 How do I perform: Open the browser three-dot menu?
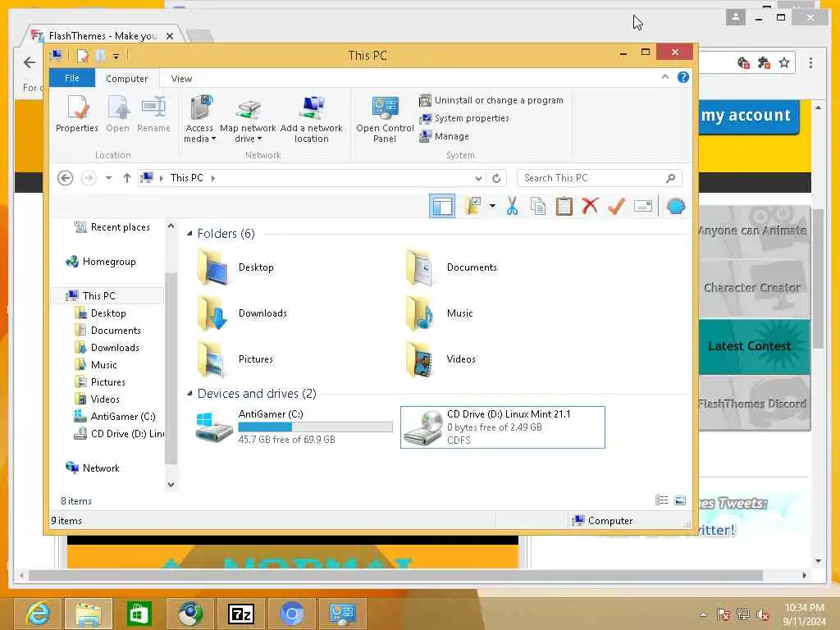[810, 63]
